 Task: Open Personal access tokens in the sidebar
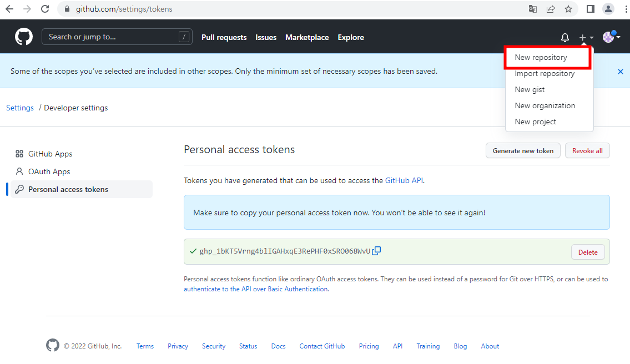click(x=82, y=189)
